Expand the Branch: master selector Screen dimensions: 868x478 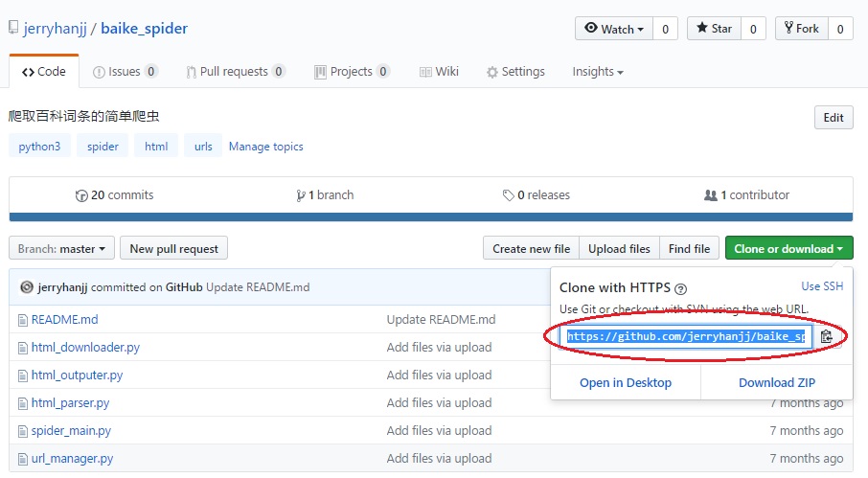tap(62, 249)
